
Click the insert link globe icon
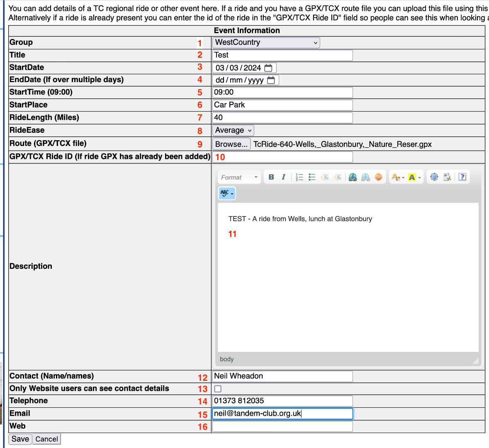(353, 177)
